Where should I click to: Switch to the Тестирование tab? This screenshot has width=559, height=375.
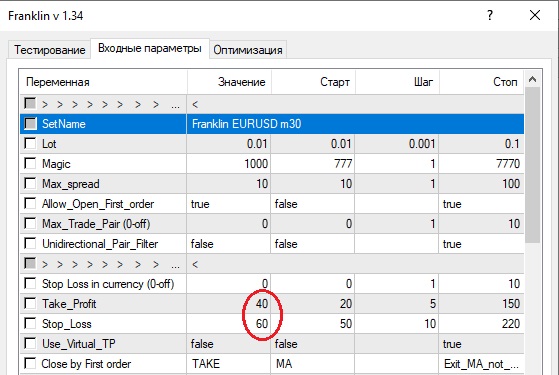click(50, 50)
